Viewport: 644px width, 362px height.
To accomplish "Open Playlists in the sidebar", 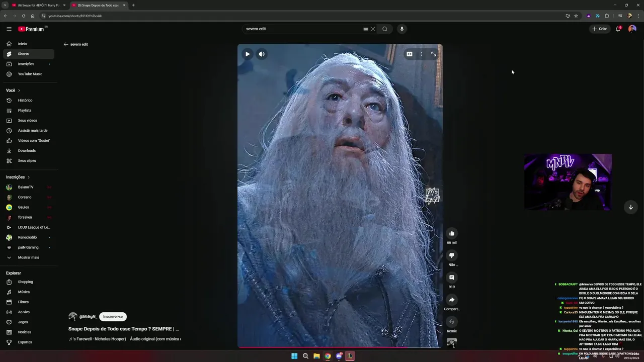I will click(29, 110).
